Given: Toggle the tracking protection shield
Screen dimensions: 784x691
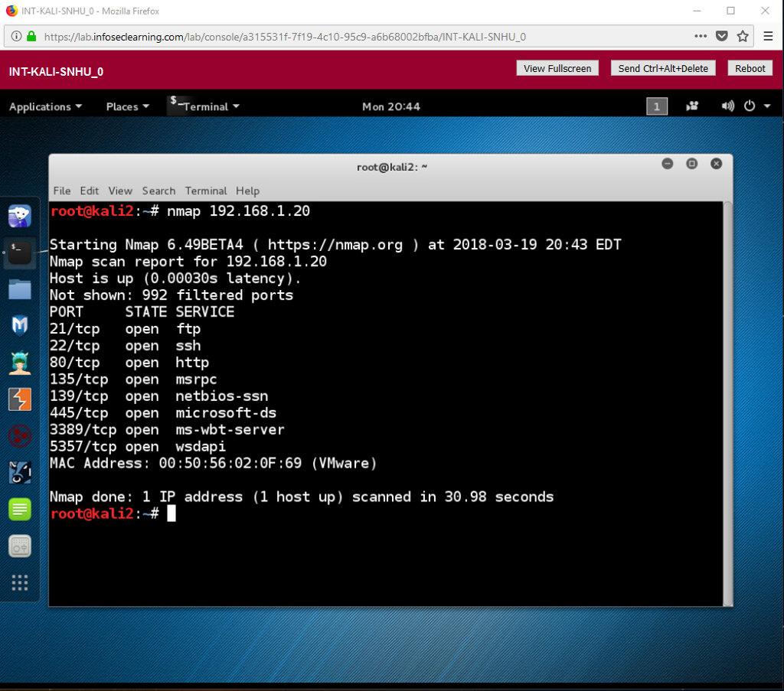Looking at the screenshot, I should tap(721, 36).
